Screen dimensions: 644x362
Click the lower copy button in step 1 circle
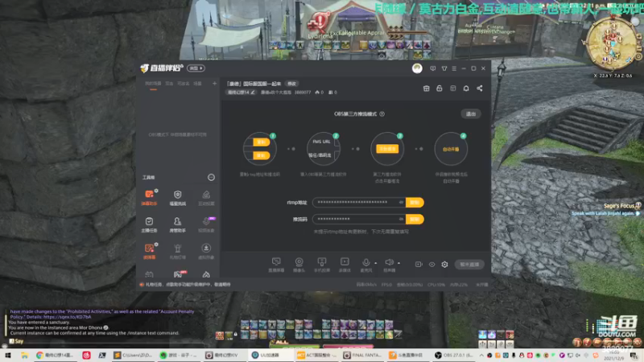tap(261, 155)
